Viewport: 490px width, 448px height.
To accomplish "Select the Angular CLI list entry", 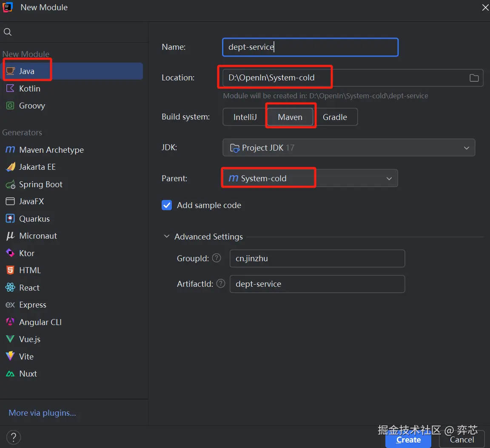I will 71,322.
